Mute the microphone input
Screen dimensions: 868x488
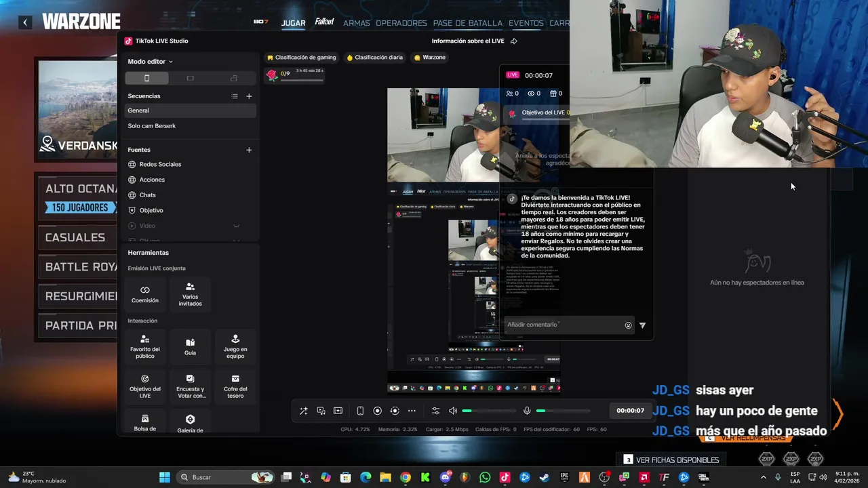click(x=527, y=411)
